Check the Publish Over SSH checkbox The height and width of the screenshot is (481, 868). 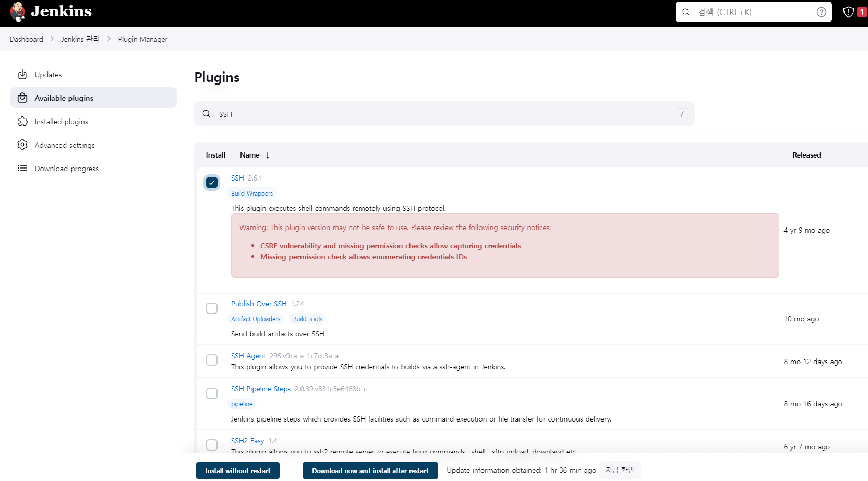[x=212, y=308]
